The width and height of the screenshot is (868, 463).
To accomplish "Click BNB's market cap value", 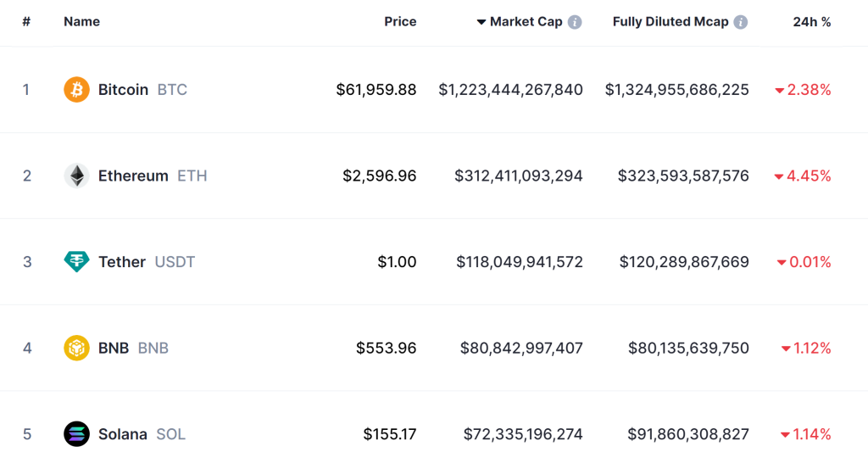I will coord(521,348).
